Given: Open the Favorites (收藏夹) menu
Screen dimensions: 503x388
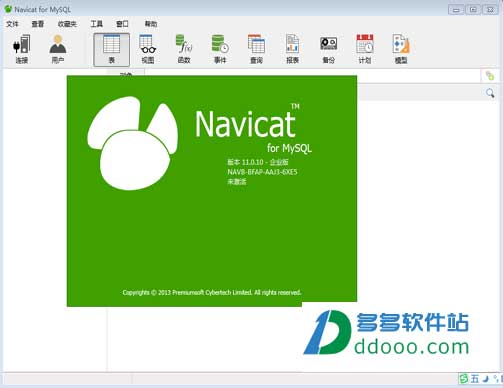Looking at the screenshot, I should click(67, 24).
